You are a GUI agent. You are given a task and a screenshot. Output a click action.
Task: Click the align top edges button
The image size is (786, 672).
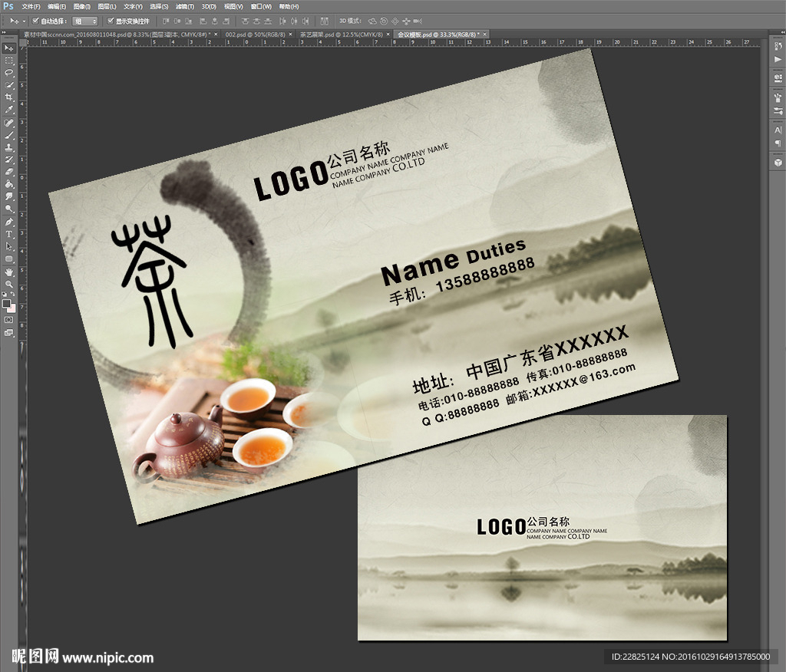pyautogui.click(x=166, y=21)
